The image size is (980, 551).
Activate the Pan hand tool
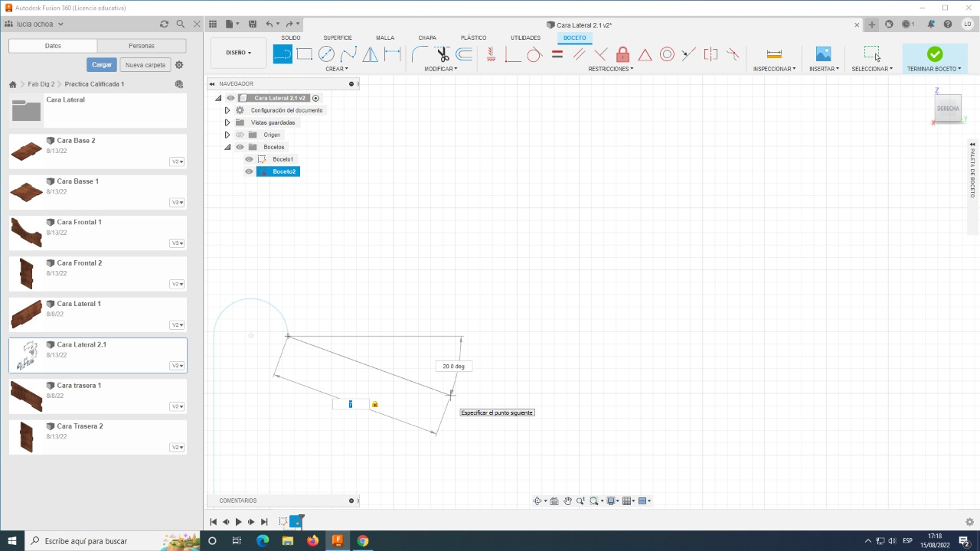[567, 501]
